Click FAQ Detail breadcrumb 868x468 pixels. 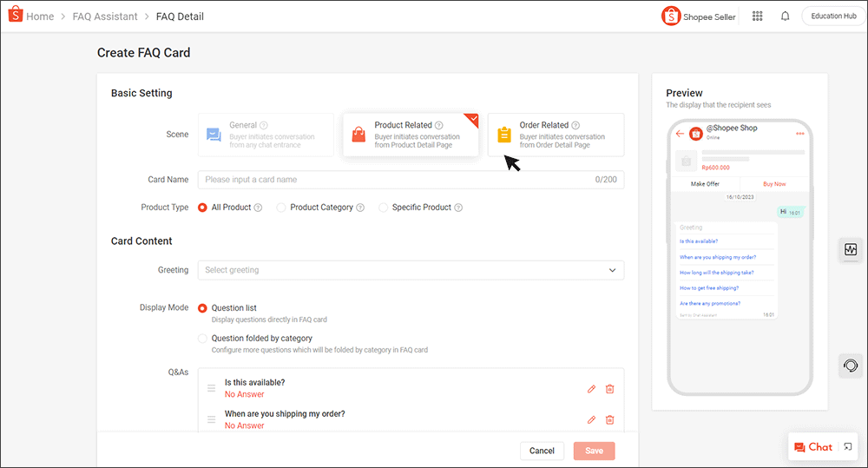coord(180,16)
